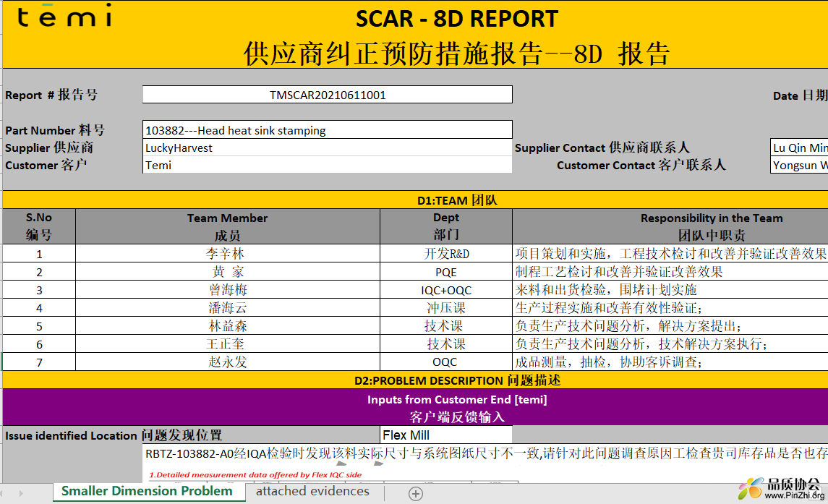Select team member cell 黄 家

point(228,272)
